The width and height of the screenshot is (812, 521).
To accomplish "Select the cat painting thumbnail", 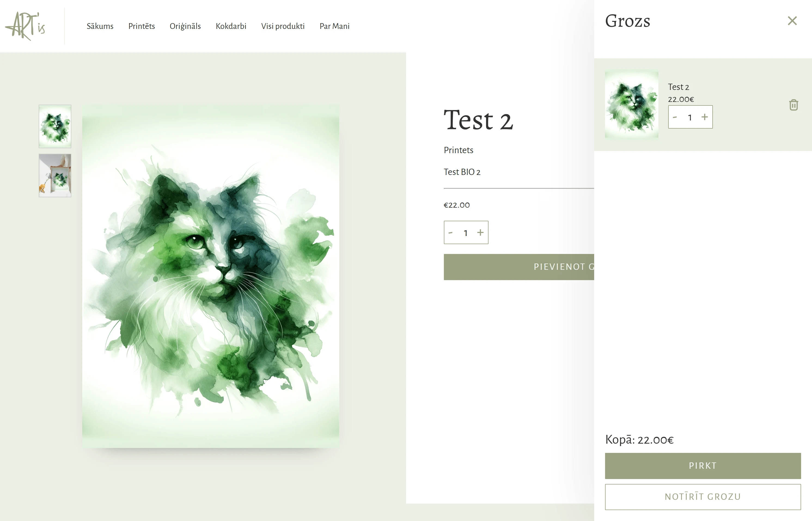I will tap(55, 126).
